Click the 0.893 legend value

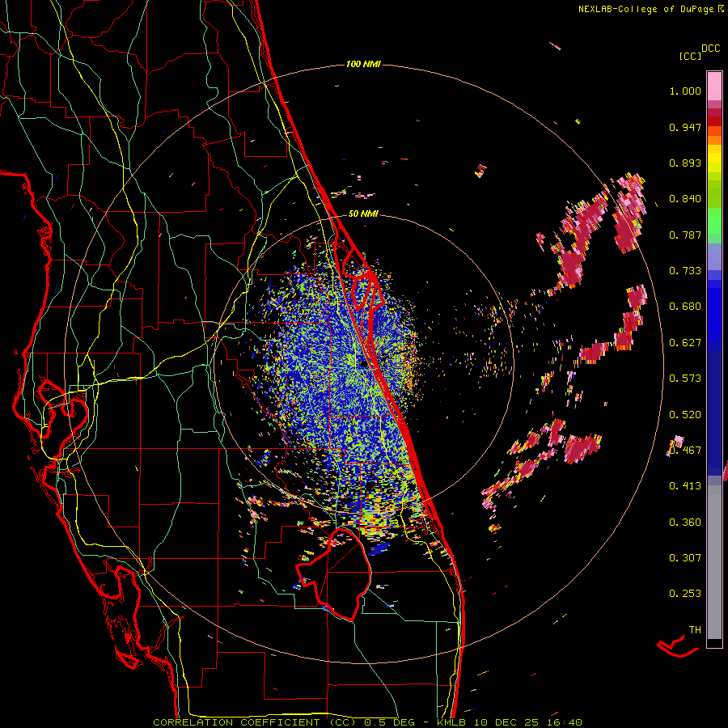click(685, 163)
